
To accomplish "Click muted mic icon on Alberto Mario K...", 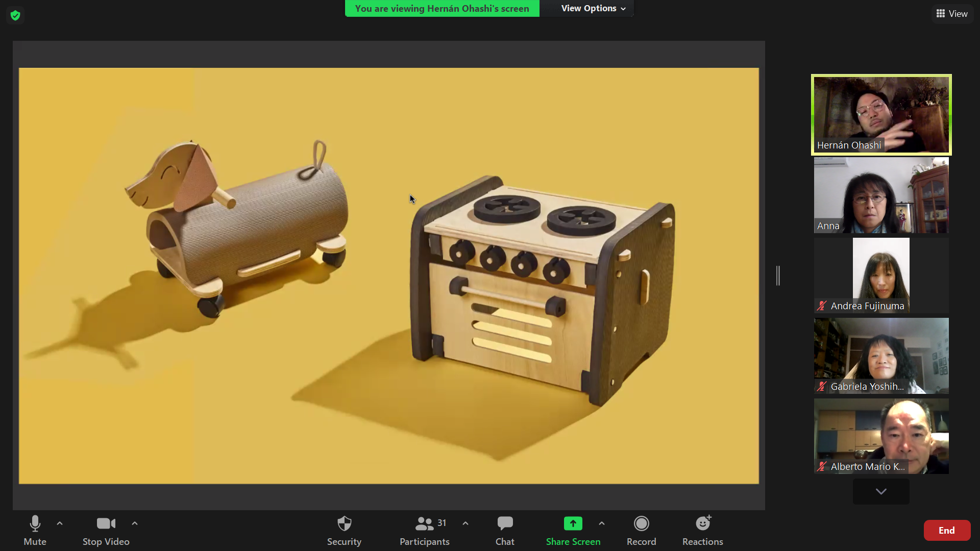I will [822, 467].
